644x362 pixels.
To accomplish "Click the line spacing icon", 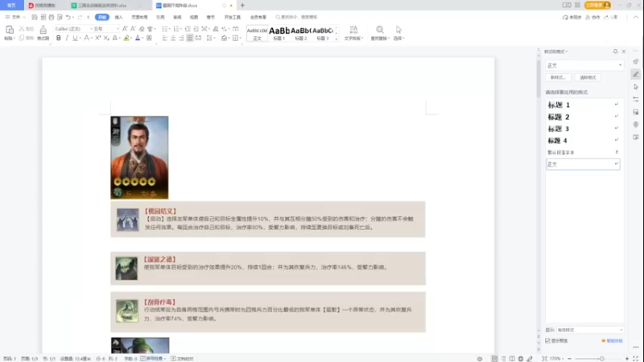I will pos(209,38).
